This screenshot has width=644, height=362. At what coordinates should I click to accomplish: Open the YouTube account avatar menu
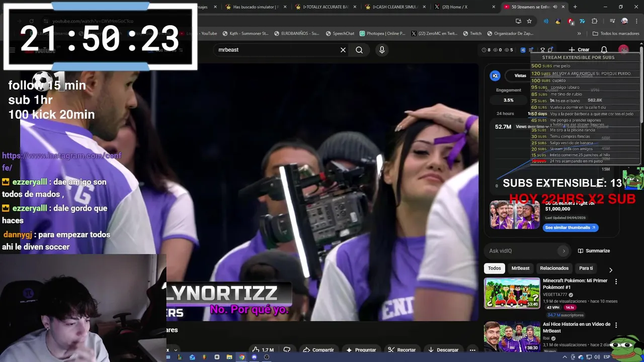pyautogui.click(x=624, y=50)
